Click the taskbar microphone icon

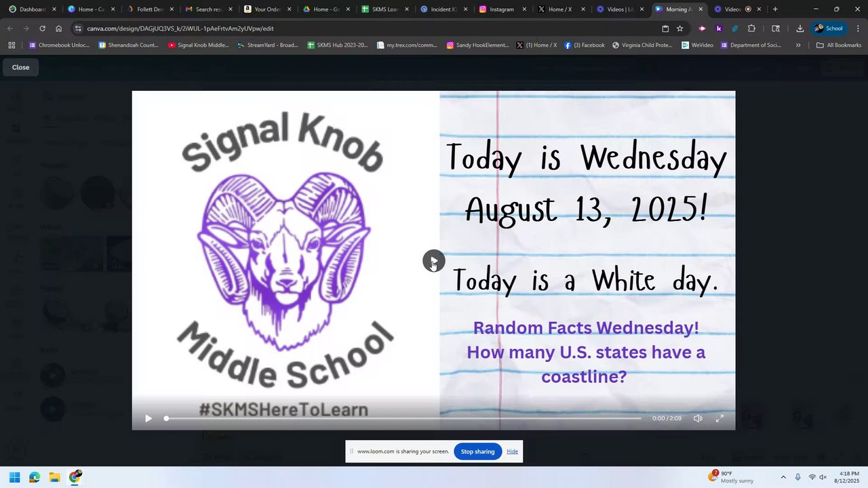point(797,477)
